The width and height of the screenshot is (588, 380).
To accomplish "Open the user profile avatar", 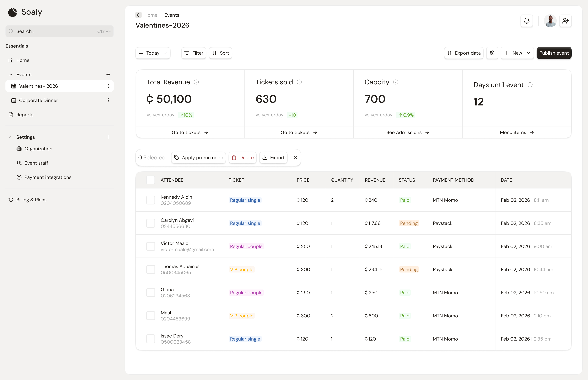I will pos(550,21).
